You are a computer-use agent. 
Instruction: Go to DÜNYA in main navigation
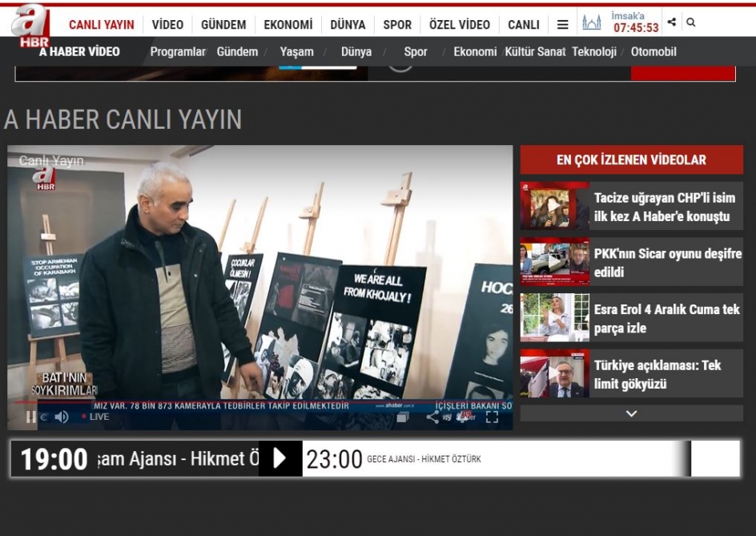[x=348, y=25]
